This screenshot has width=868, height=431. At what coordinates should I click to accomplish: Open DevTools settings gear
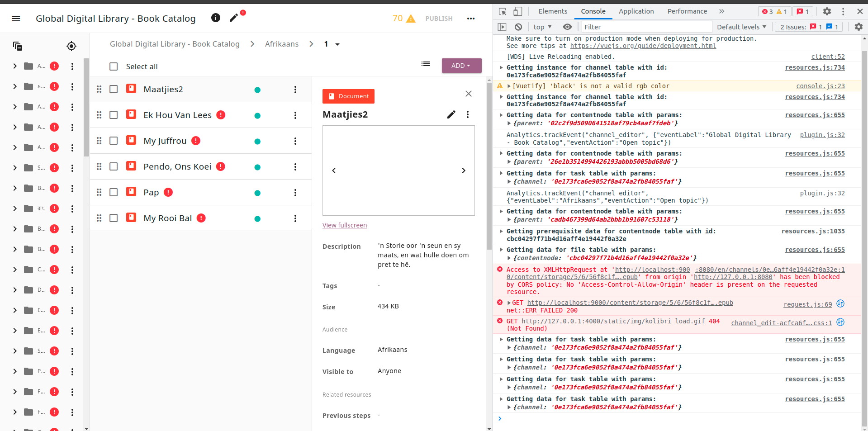tap(827, 11)
